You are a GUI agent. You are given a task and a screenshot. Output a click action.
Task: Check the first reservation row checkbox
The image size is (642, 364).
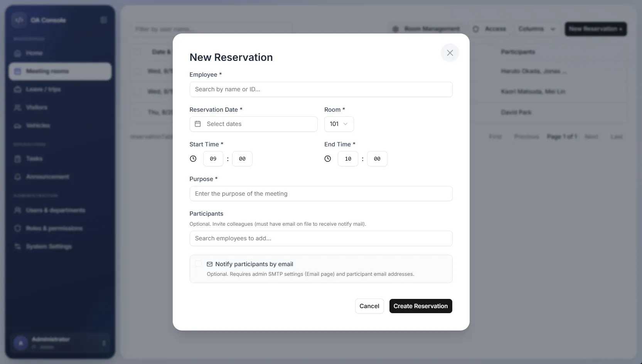pyautogui.click(x=138, y=71)
